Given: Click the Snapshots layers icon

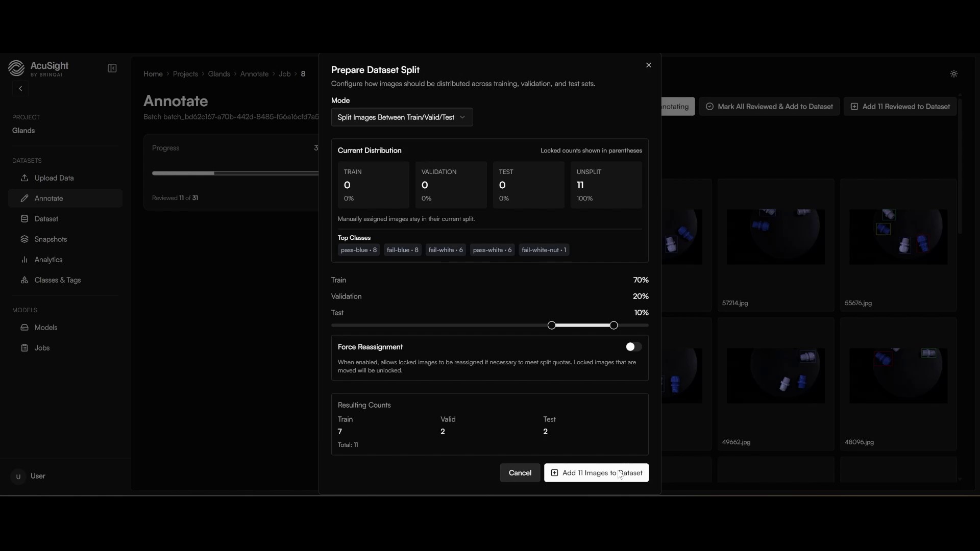Looking at the screenshot, I should pos(24,239).
